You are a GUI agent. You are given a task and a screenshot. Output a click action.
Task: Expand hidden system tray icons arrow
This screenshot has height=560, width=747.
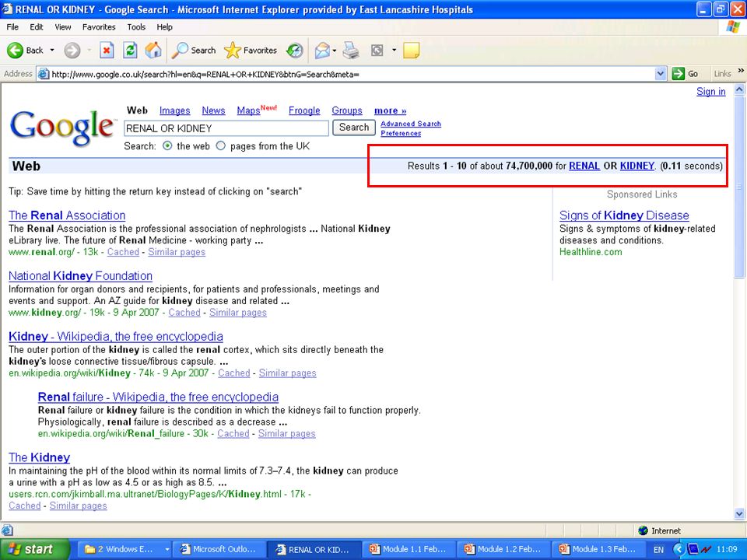(x=679, y=550)
